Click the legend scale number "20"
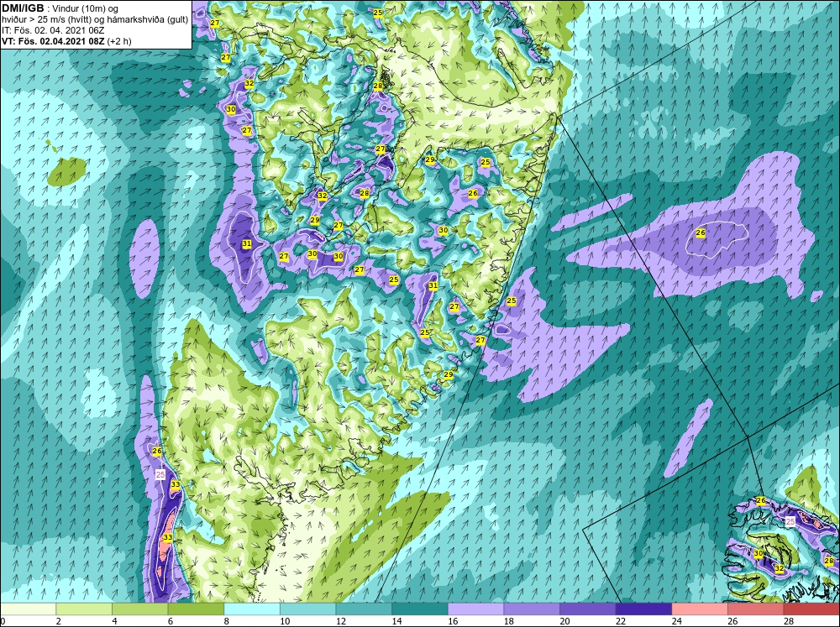The image size is (840, 627). pyautogui.click(x=564, y=621)
